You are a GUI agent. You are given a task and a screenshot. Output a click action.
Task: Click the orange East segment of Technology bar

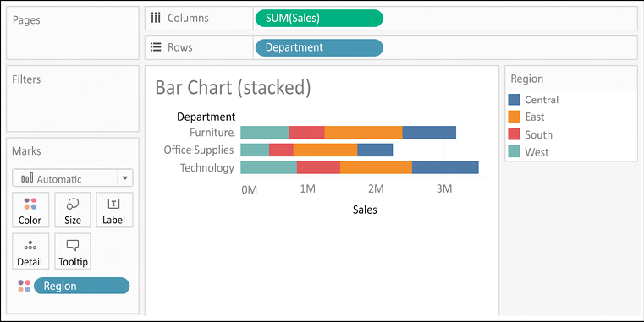(376, 167)
